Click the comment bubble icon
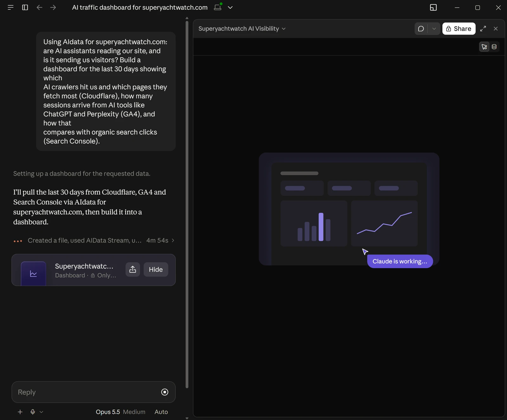The width and height of the screenshot is (507, 420). 421,29
